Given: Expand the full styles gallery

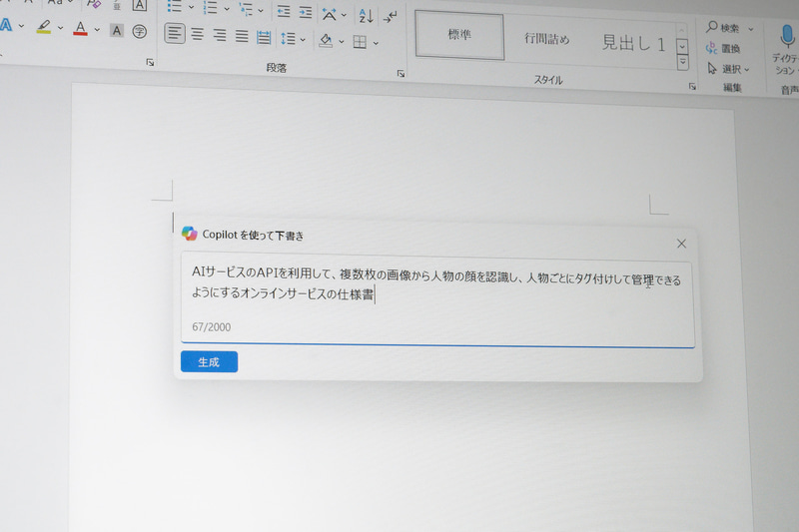Looking at the screenshot, I should point(683,63).
